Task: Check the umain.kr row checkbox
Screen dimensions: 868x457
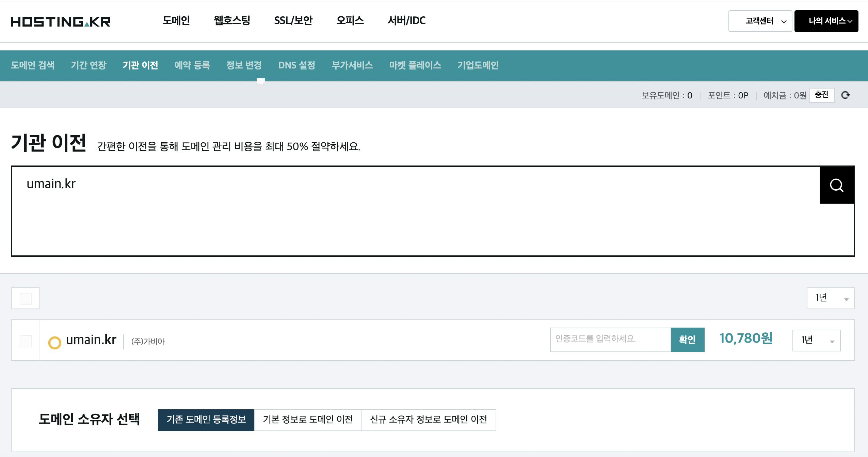Action: 26,341
